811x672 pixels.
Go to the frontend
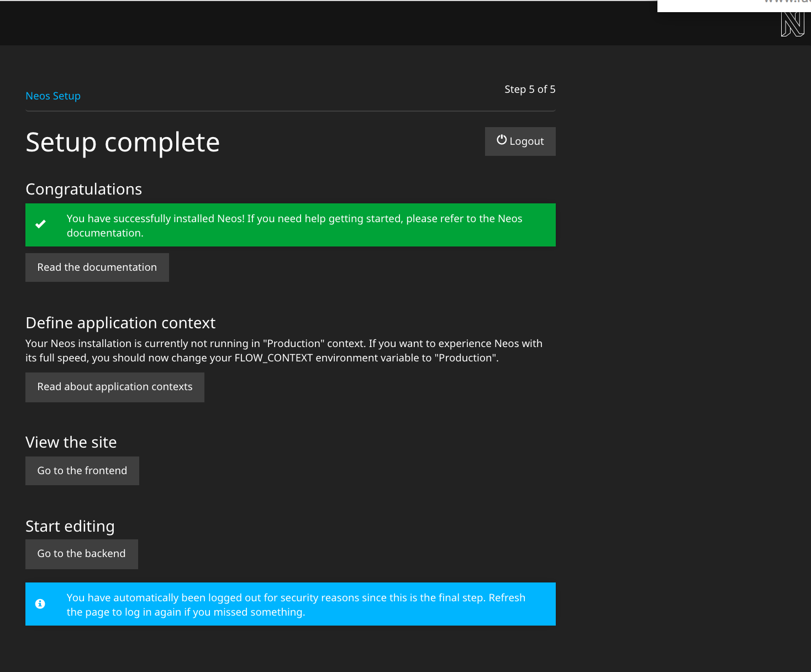tap(82, 471)
